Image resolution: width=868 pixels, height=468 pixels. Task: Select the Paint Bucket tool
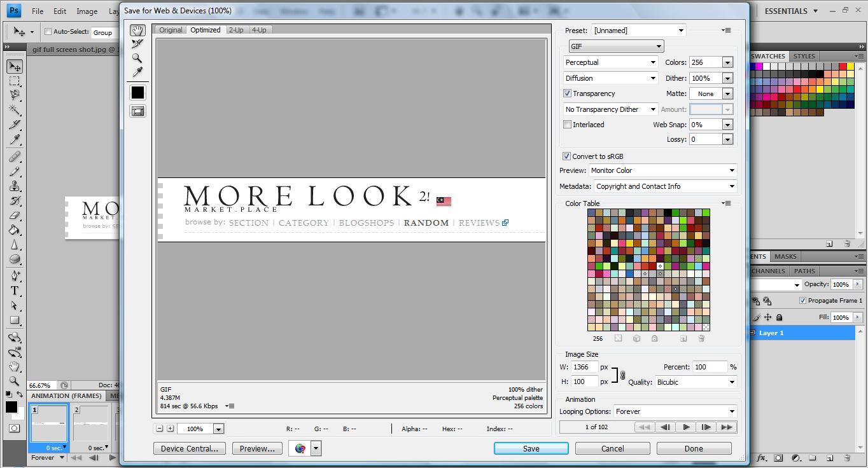[x=15, y=230]
